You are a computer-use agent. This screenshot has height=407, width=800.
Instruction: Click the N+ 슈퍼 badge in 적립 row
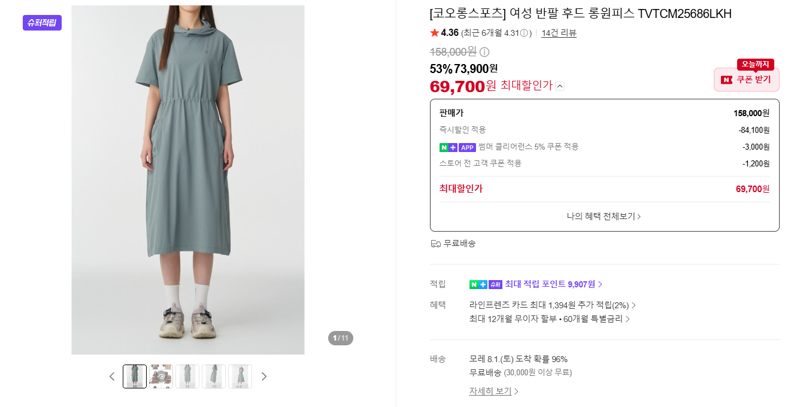(x=486, y=285)
